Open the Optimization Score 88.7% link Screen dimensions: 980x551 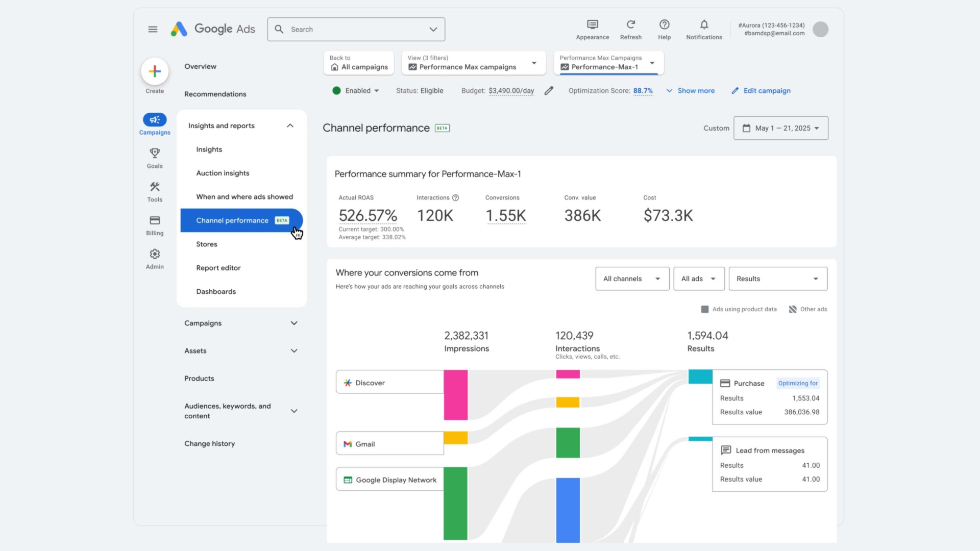[643, 90]
